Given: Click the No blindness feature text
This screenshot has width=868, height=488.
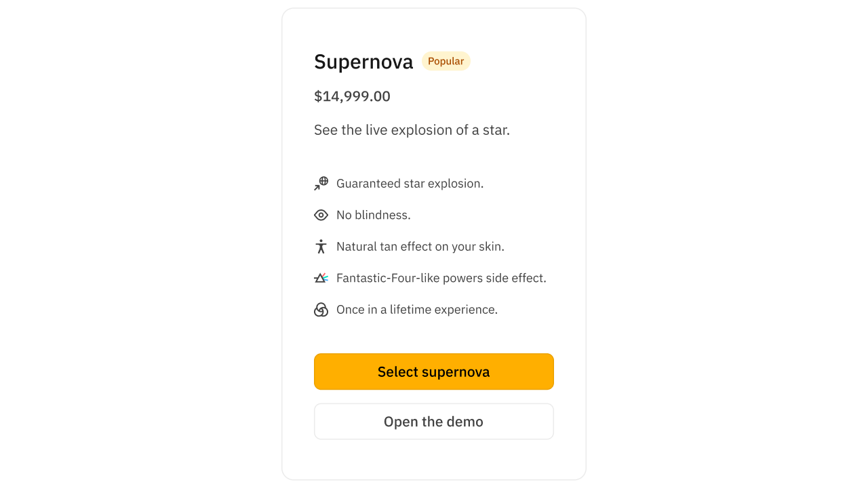Looking at the screenshot, I should pyautogui.click(x=373, y=214).
